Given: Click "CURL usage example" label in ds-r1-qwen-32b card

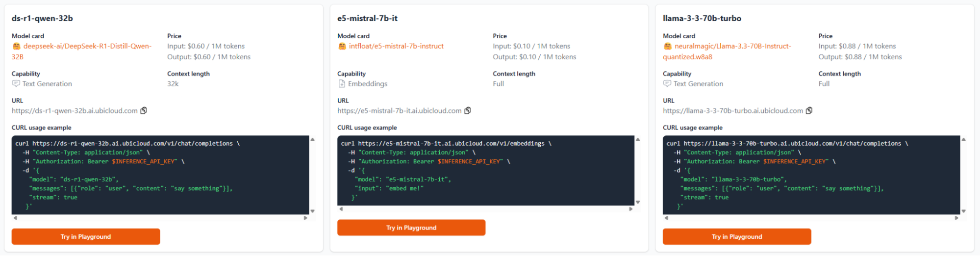Looking at the screenshot, I should click(x=42, y=128).
